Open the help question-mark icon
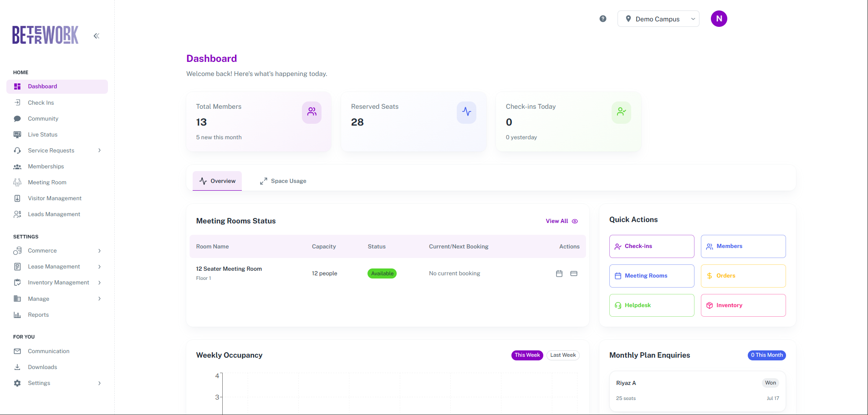This screenshot has height=415, width=868. (x=602, y=19)
